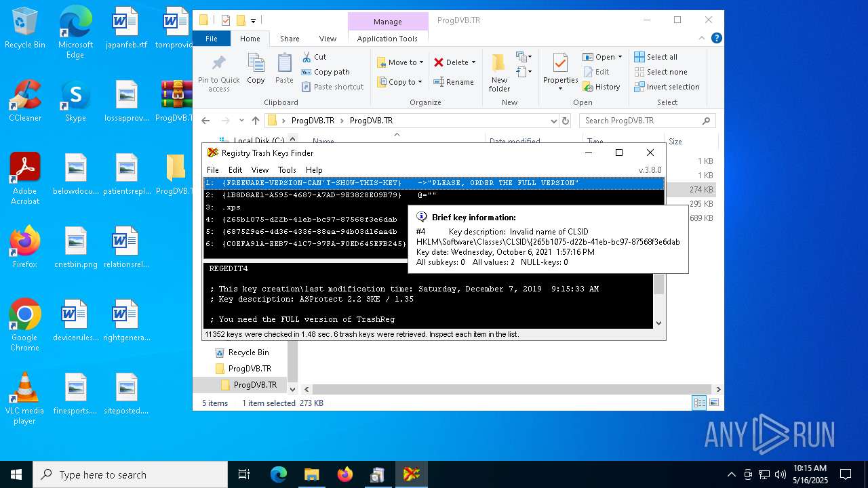Select CCleaner desktop icon
Screen dimensions: 868x488
25,102
